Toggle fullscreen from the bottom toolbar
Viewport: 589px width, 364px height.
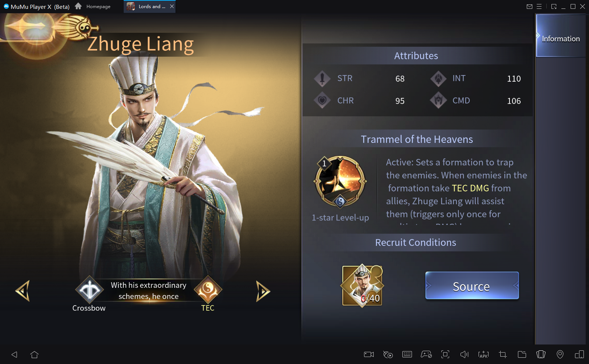445,354
